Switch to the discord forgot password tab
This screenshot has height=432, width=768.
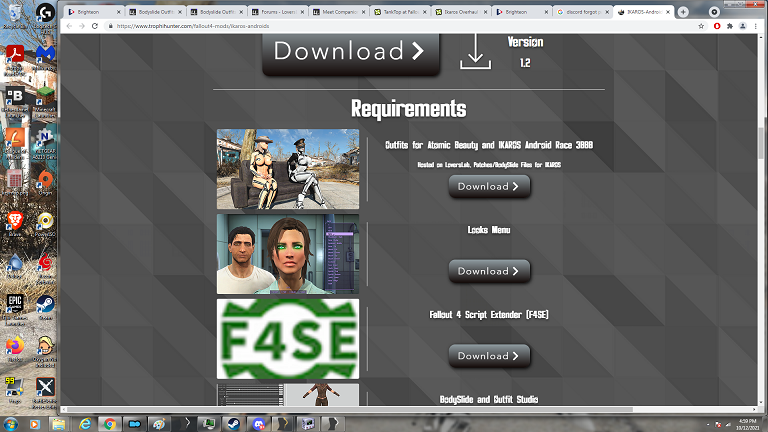coord(583,12)
